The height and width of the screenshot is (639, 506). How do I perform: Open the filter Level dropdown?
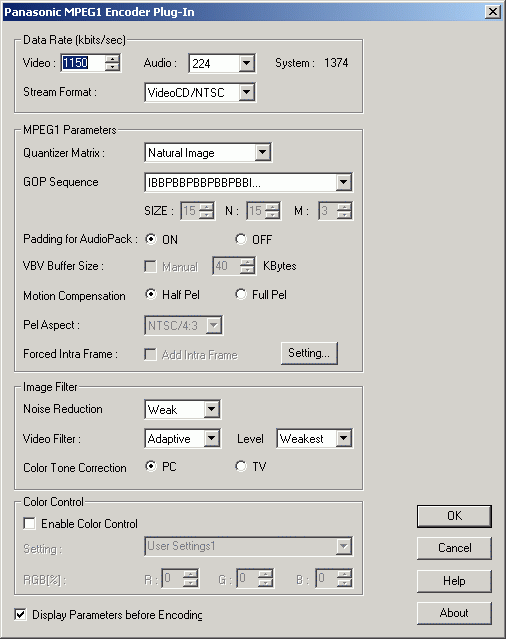343,438
